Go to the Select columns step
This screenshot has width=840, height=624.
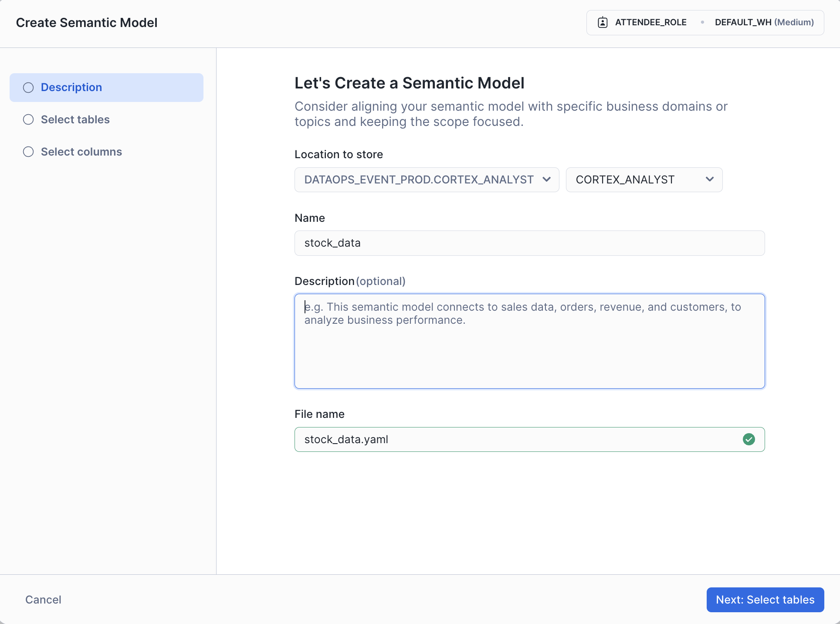coord(81,152)
